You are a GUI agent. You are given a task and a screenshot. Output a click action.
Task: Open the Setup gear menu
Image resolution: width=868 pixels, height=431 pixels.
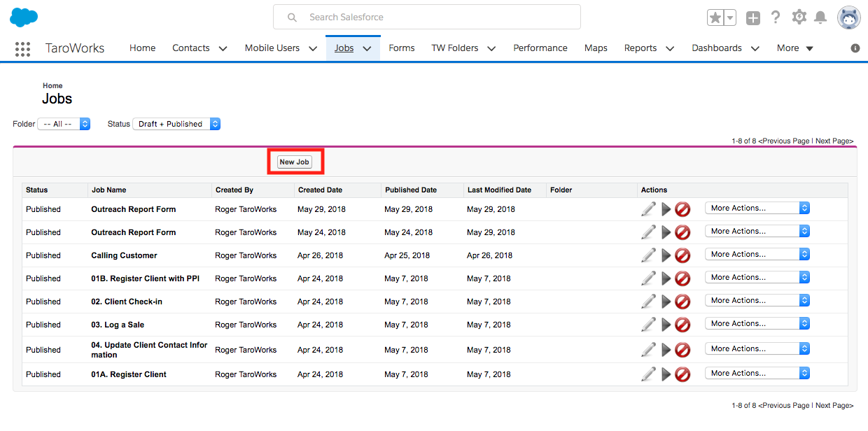[x=799, y=17]
